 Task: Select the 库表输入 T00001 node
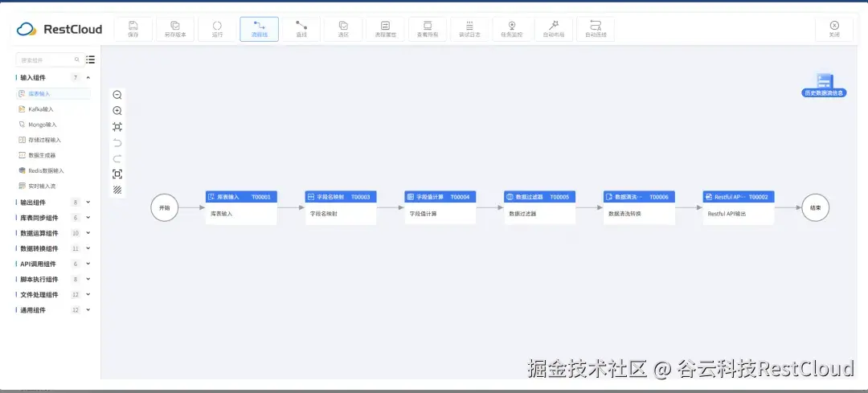[x=241, y=207]
